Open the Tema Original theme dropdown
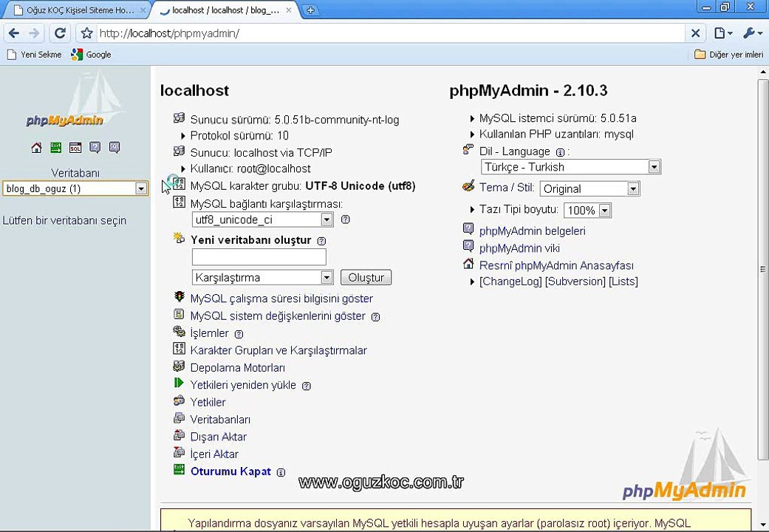Screen dimensions: 769x532 (x=590, y=188)
